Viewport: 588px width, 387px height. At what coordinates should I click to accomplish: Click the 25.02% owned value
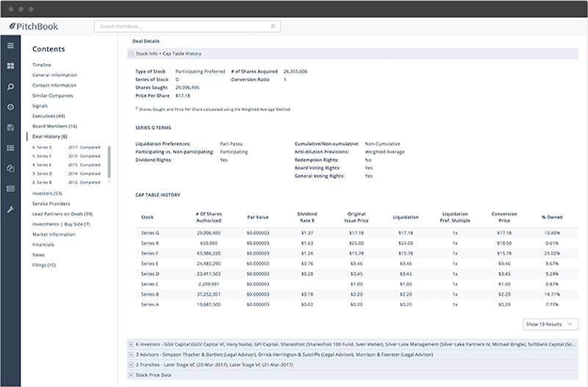pyautogui.click(x=552, y=253)
